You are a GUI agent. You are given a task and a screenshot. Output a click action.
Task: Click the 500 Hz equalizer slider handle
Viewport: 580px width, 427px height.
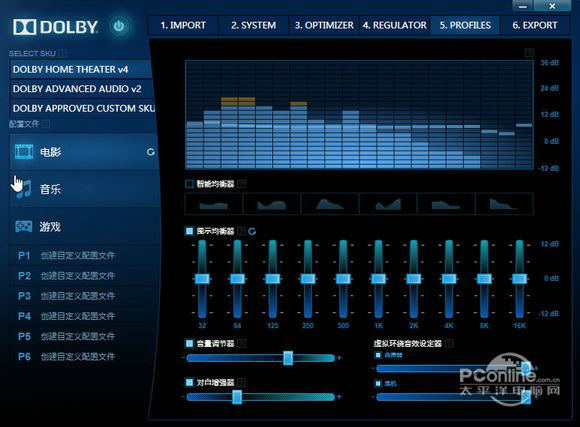tap(343, 279)
